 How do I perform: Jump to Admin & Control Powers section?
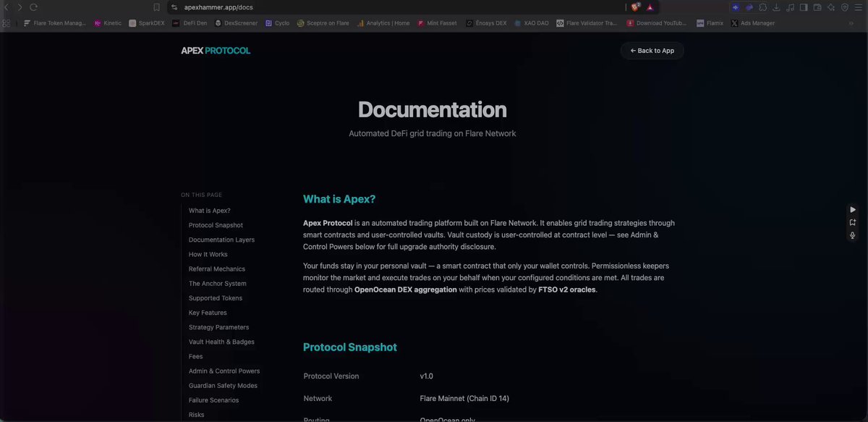(x=224, y=371)
